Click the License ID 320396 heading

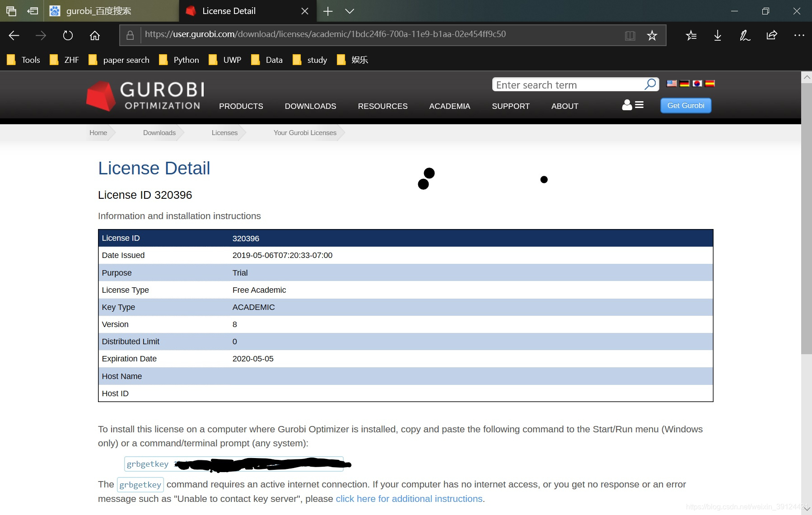click(x=145, y=195)
